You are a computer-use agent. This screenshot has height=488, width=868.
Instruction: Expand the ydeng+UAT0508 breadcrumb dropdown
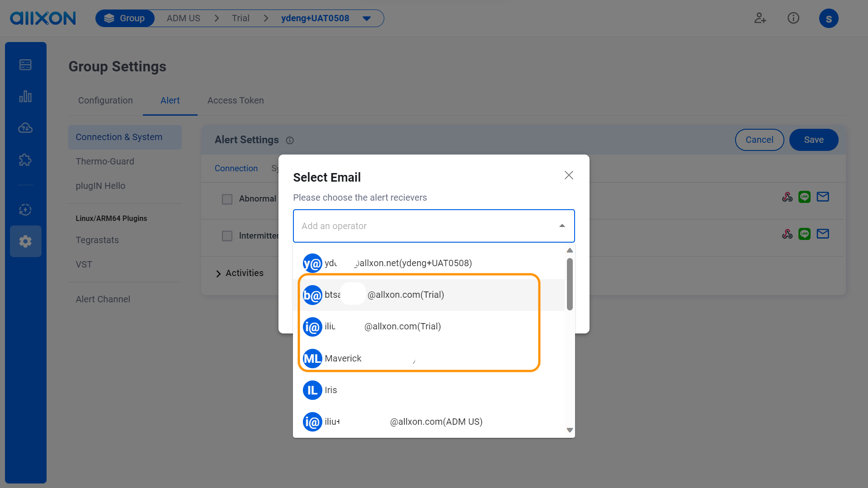[366, 18]
